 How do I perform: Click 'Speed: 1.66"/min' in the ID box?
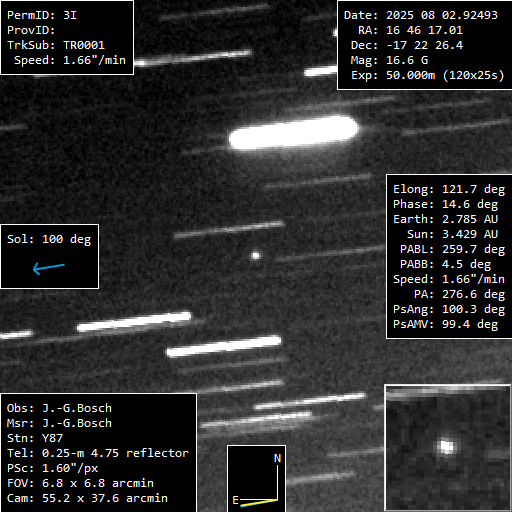coord(70,60)
